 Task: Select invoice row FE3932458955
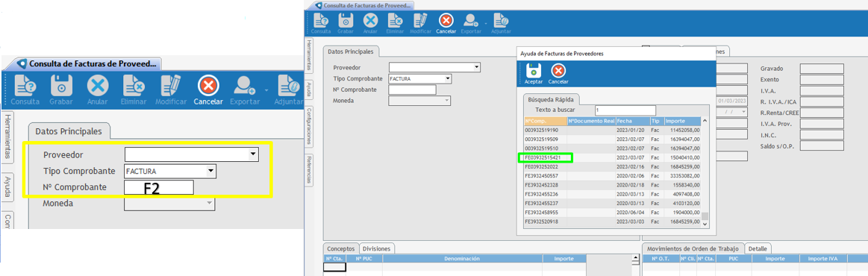click(612, 213)
